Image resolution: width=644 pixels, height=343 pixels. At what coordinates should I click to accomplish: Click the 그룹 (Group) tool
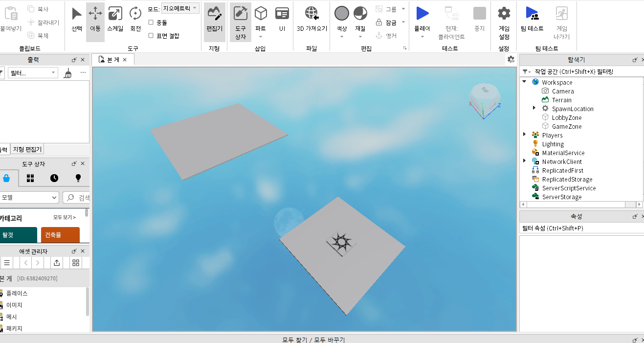(x=386, y=9)
